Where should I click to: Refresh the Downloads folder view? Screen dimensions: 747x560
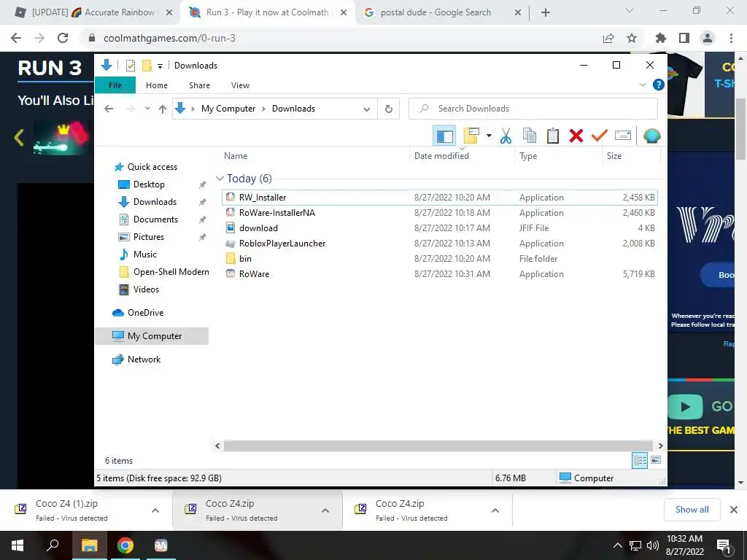click(389, 109)
